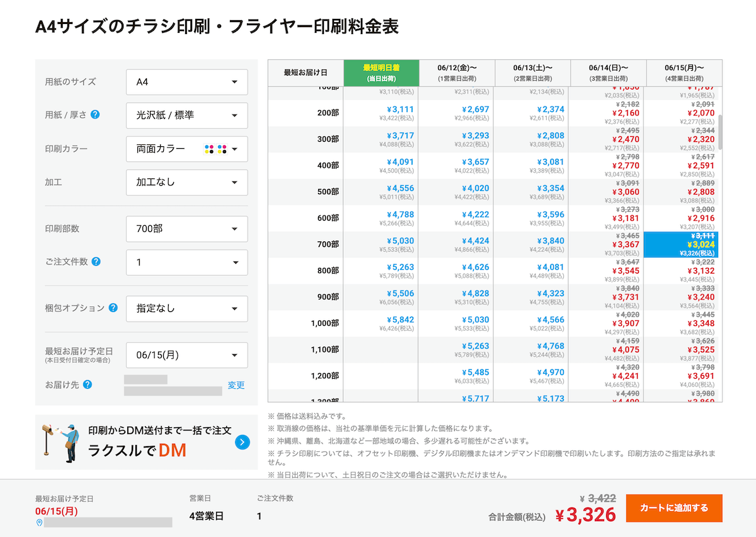Select highlighted ¥3,024 price cell
This screenshot has height=537, width=756.
coord(681,245)
